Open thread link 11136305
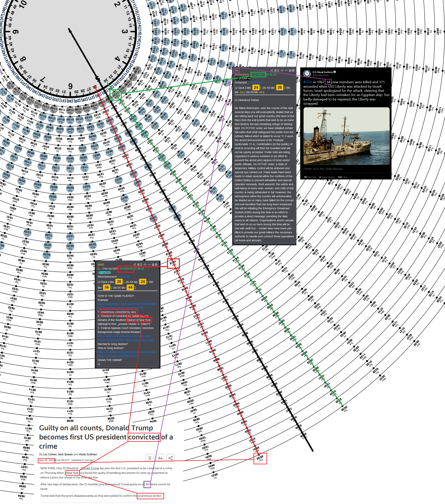 tap(124, 277)
